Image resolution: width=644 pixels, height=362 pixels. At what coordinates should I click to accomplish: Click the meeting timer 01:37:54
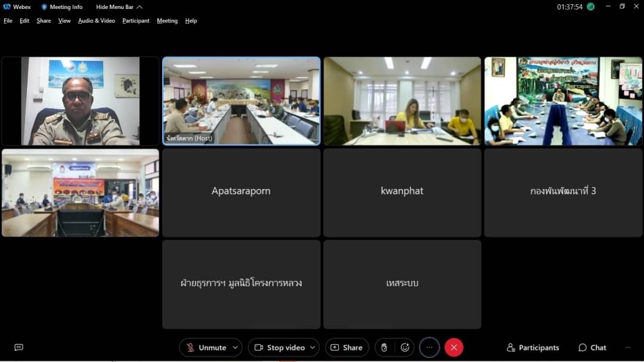pyautogui.click(x=569, y=7)
